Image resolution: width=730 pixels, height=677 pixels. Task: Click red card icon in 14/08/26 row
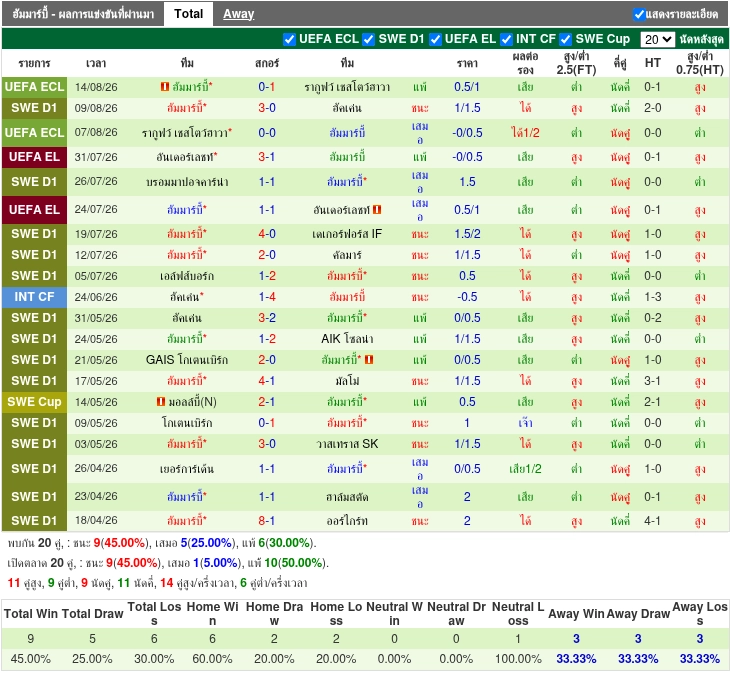[x=164, y=87]
